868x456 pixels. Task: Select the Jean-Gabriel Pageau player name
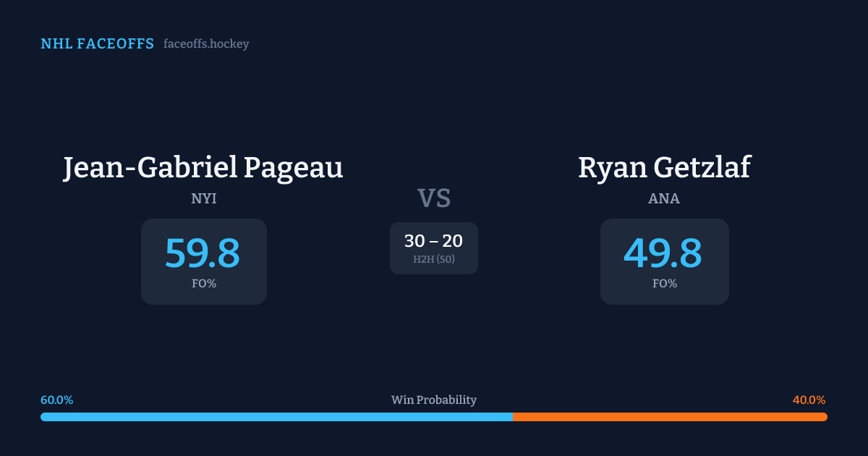click(x=203, y=168)
